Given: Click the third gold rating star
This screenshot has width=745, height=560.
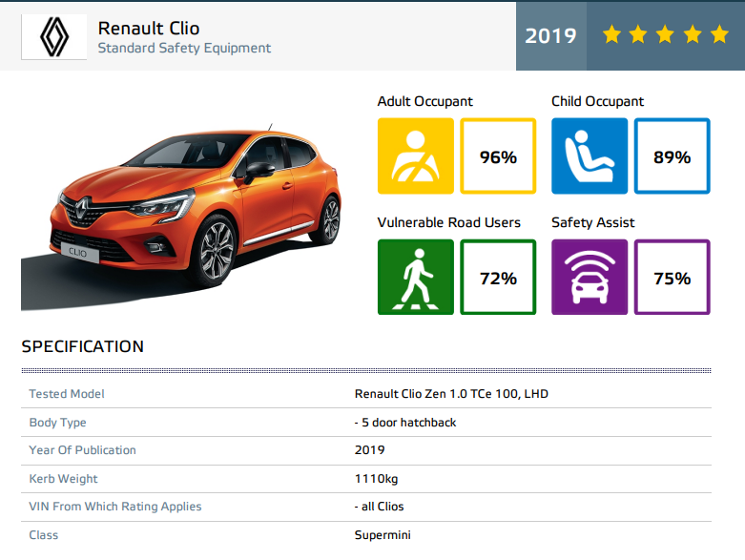Looking at the screenshot, I should 665,34.
